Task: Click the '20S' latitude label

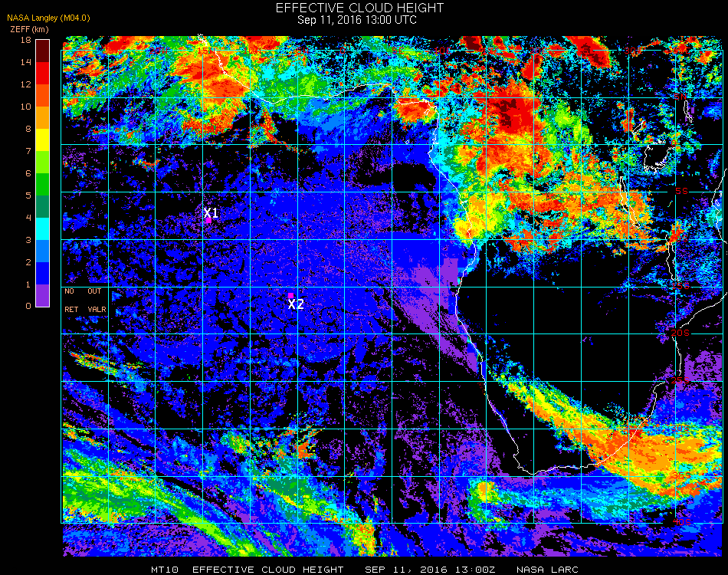Action: [680, 333]
